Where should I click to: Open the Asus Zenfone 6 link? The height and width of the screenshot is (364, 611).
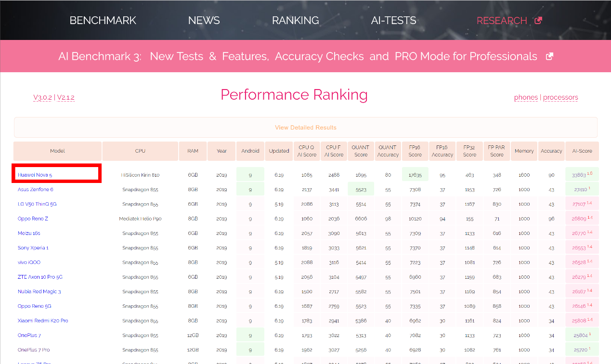[x=36, y=189]
